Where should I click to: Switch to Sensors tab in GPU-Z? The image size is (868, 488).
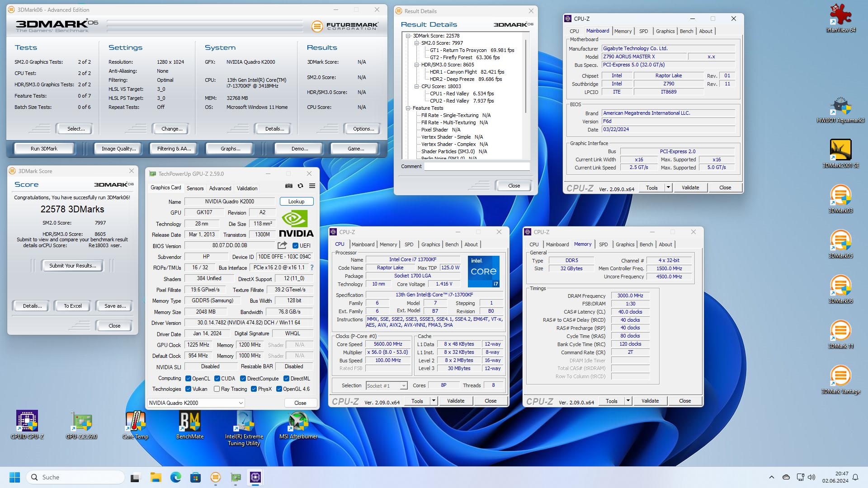click(x=195, y=188)
